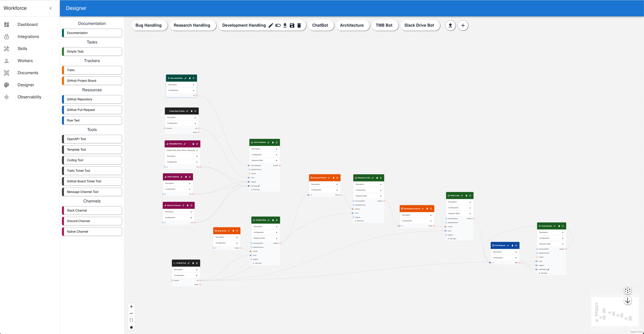Screen dimensions: 644x334
Task: Download the Development Handling flow
Action: pyautogui.click(x=285, y=25)
